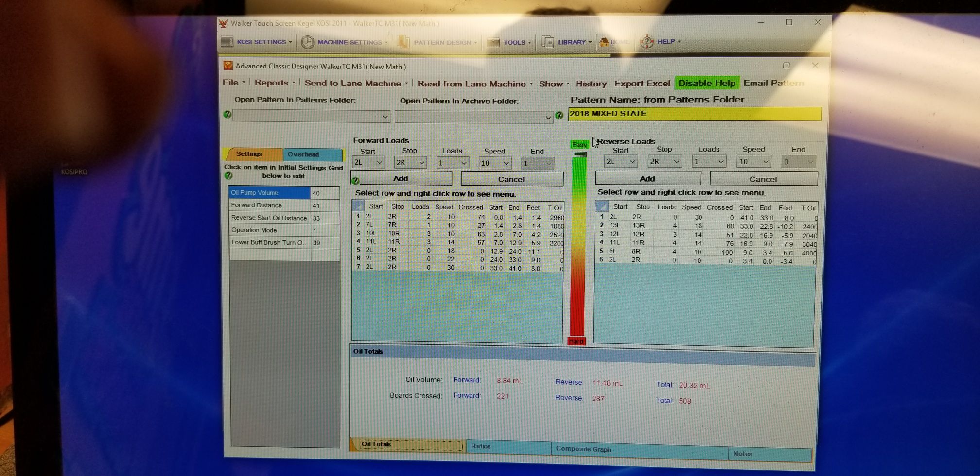Click the Pattern Design toolbar icon
The image size is (980, 476).
(x=403, y=42)
